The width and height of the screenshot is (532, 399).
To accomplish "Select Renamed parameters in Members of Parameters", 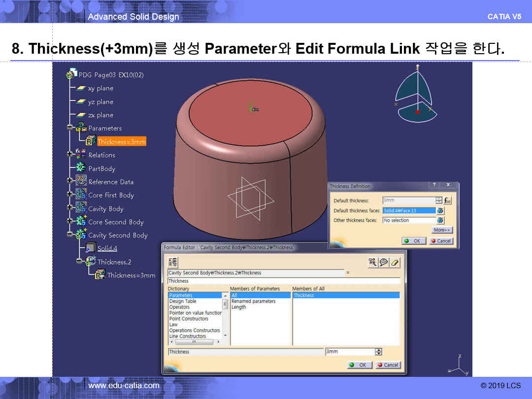I will [x=253, y=301].
